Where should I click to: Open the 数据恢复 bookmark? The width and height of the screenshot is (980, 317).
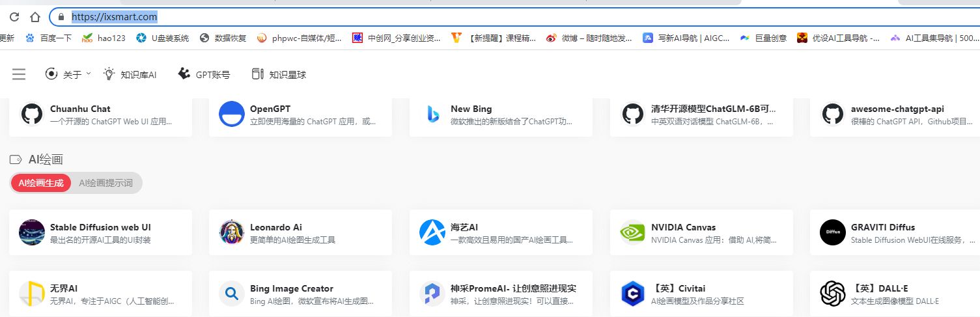pyautogui.click(x=223, y=38)
